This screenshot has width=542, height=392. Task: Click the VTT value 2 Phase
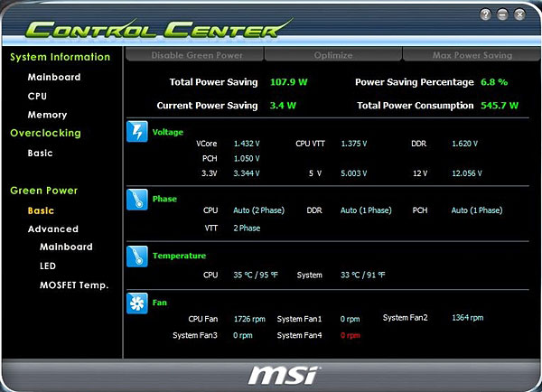(247, 229)
